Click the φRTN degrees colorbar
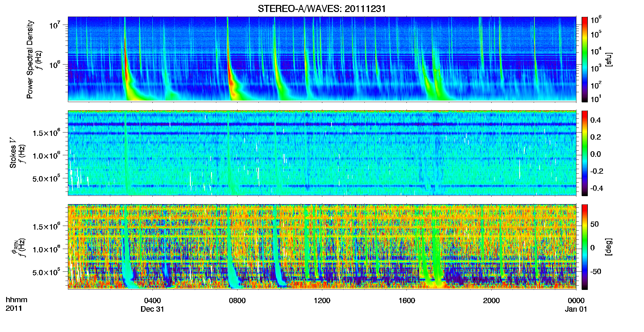The height and width of the screenshot is (332, 644). click(x=585, y=247)
